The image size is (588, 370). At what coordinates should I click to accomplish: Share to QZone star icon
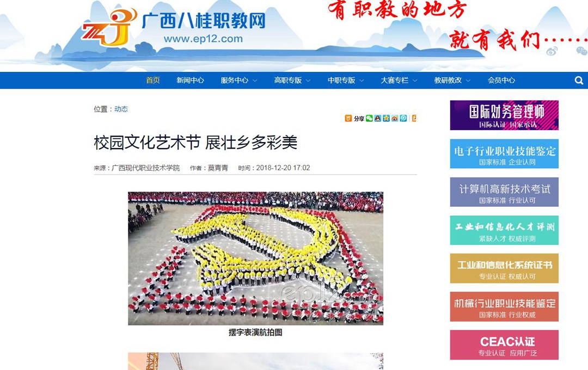386,119
